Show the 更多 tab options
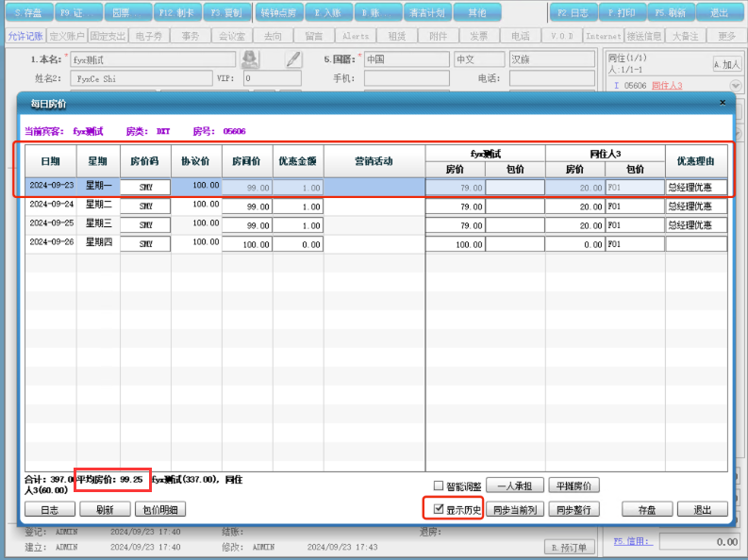 pos(726,36)
